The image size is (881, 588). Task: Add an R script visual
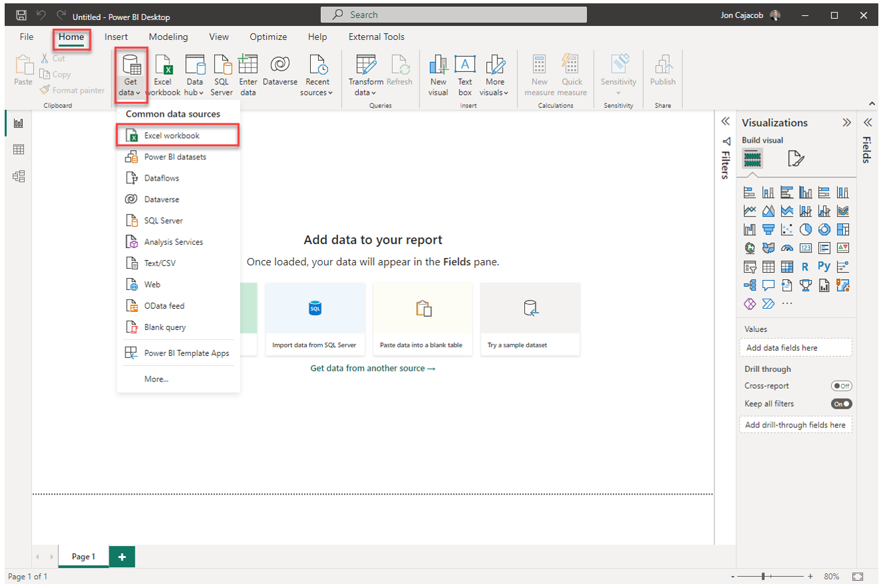click(x=806, y=267)
